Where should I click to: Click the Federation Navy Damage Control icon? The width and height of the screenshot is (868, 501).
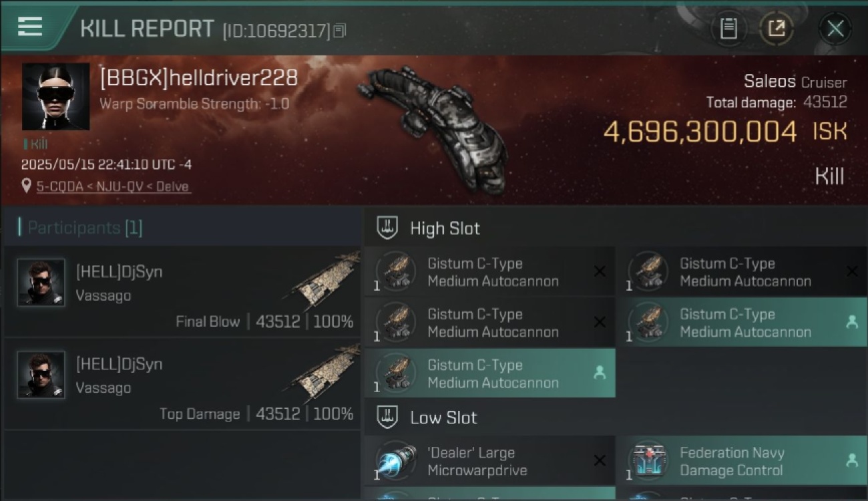click(x=648, y=461)
